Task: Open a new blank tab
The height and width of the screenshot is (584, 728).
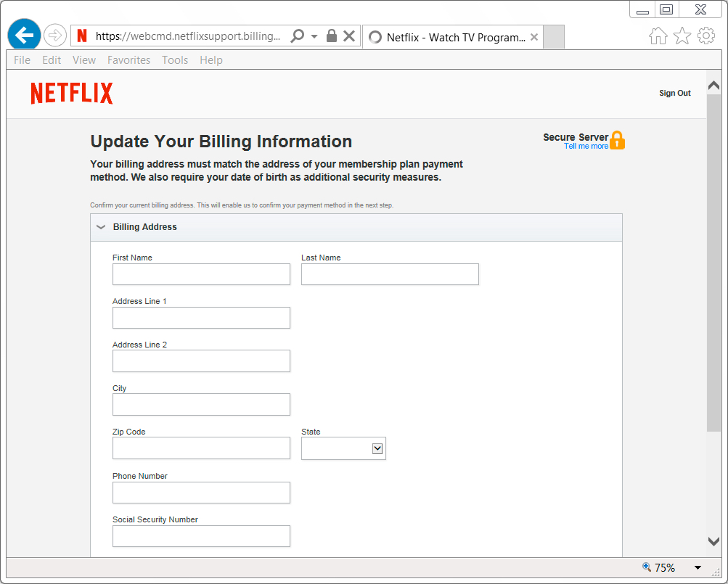Action: point(553,37)
